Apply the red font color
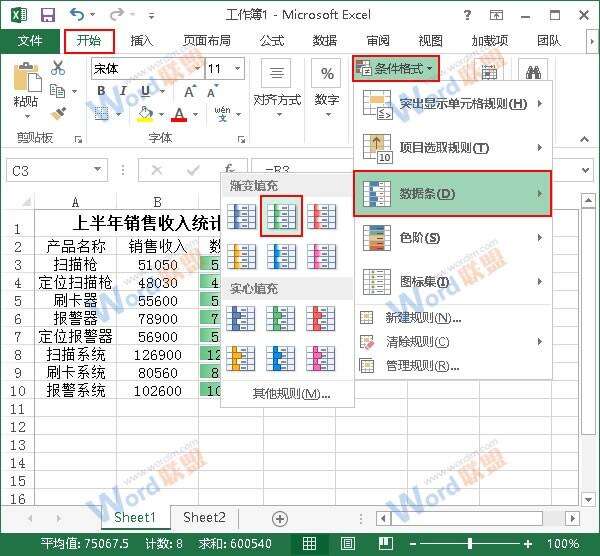Image resolution: width=600 pixels, height=556 pixels. click(x=179, y=114)
